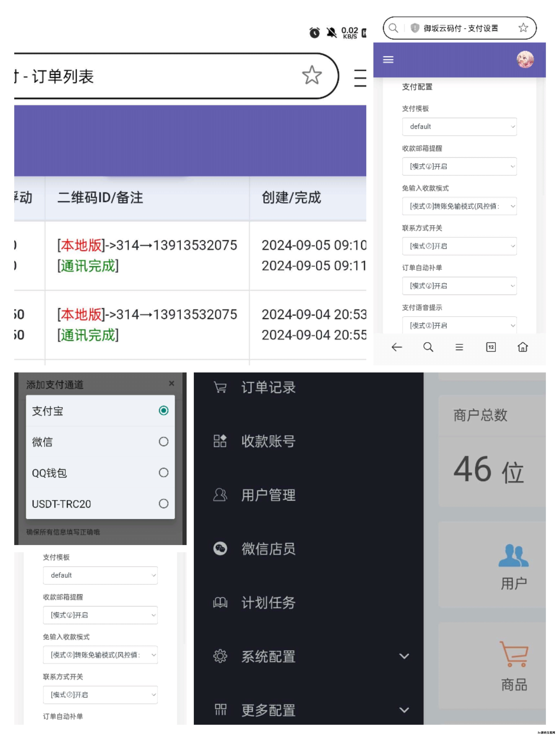Viewport: 560px width, 739px height.
Task: Click the 商品 label on the card
Action: [x=514, y=685]
